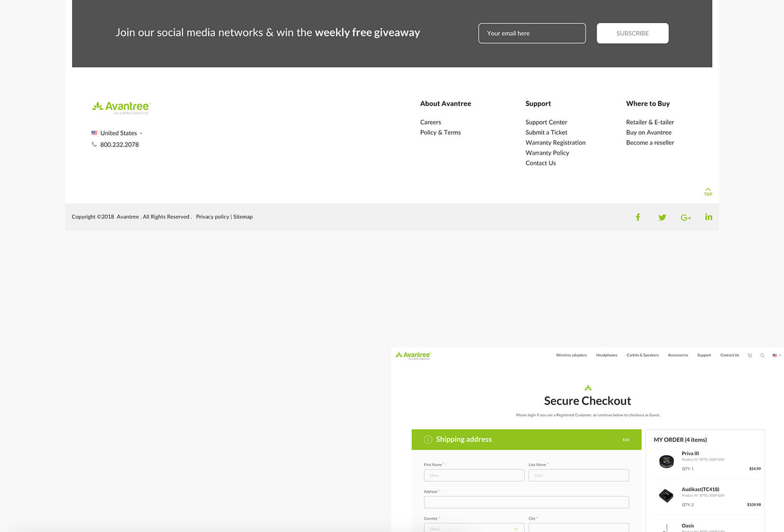Open the Google Plus social icon
Image resolution: width=784 pixels, height=532 pixels.
point(686,218)
